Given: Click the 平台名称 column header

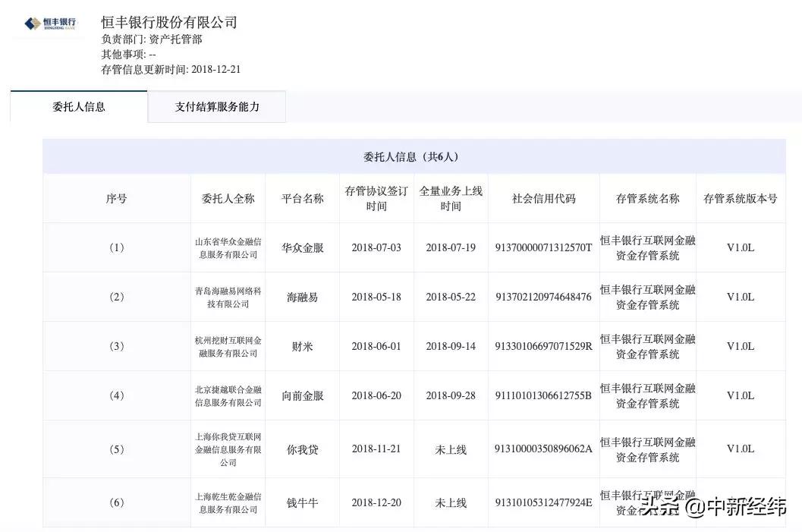Looking at the screenshot, I should tap(302, 199).
